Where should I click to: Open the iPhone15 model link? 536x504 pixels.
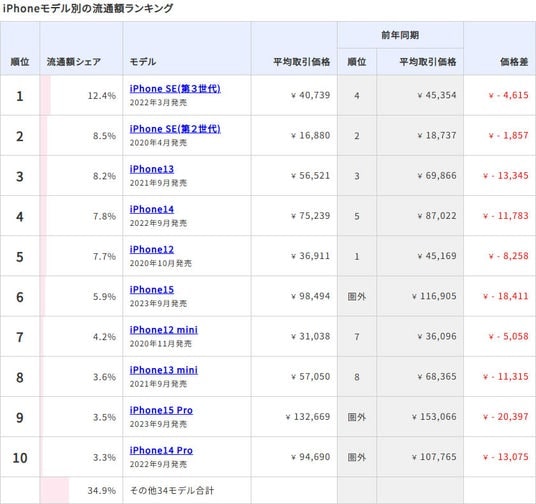pos(152,290)
